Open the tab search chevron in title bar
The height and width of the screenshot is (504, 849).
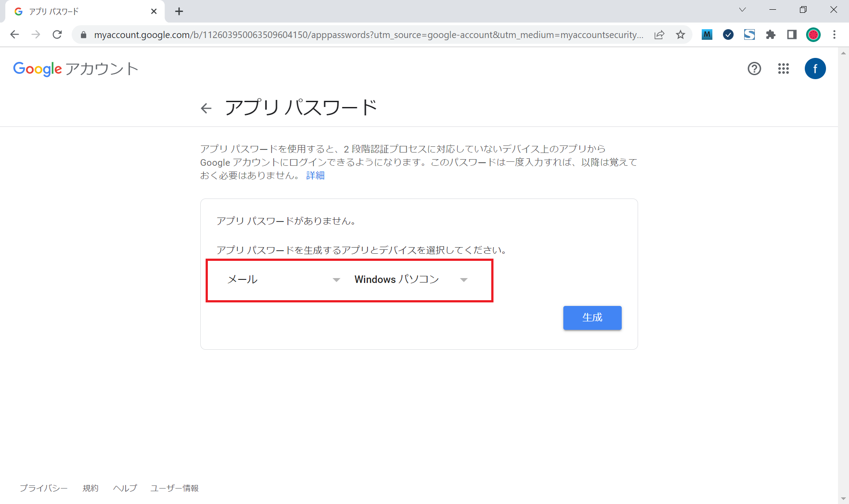(742, 10)
